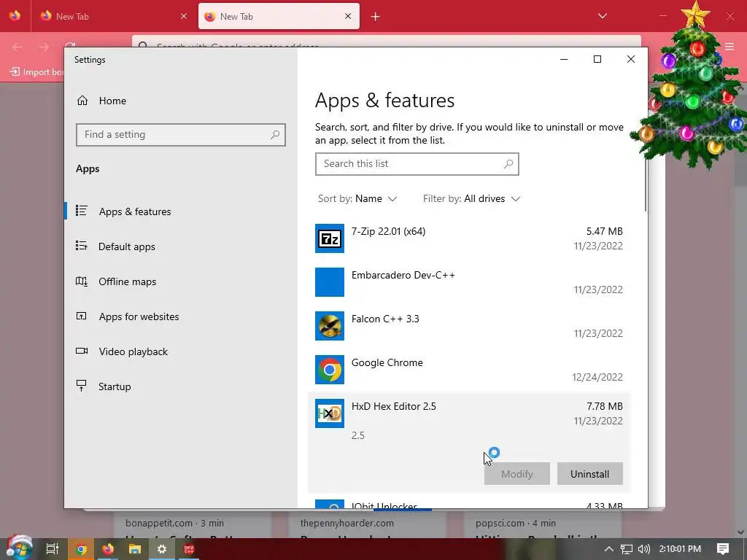Click Firefox forward arrow button
The height and width of the screenshot is (560, 747).
point(44,47)
